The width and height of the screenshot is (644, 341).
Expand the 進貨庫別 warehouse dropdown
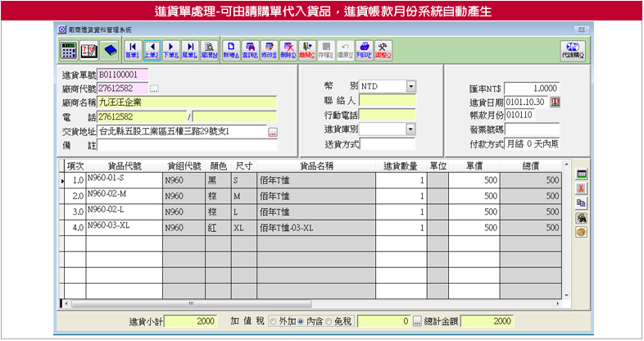[410, 130]
